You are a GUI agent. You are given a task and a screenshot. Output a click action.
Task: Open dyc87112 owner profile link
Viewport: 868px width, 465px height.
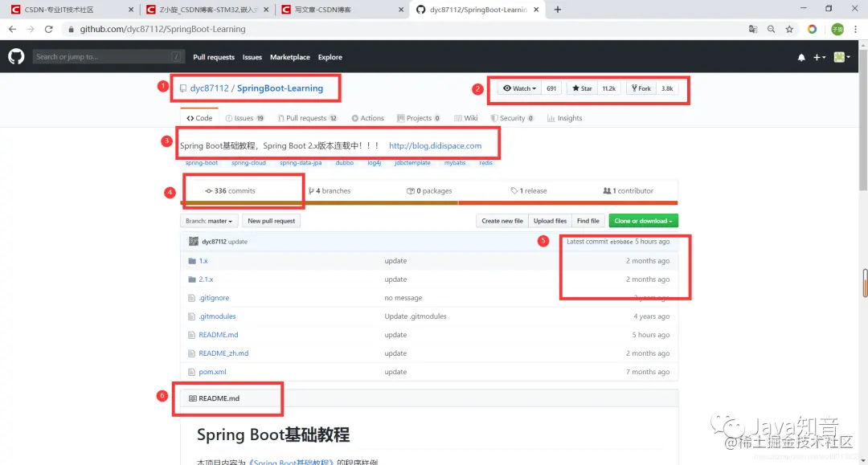pos(209,88)
